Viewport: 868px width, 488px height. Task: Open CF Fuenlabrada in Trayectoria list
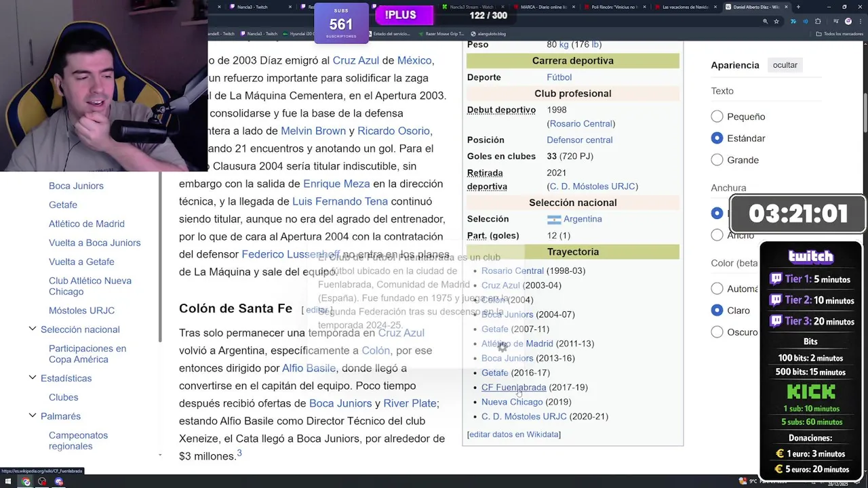click(513, 387)
